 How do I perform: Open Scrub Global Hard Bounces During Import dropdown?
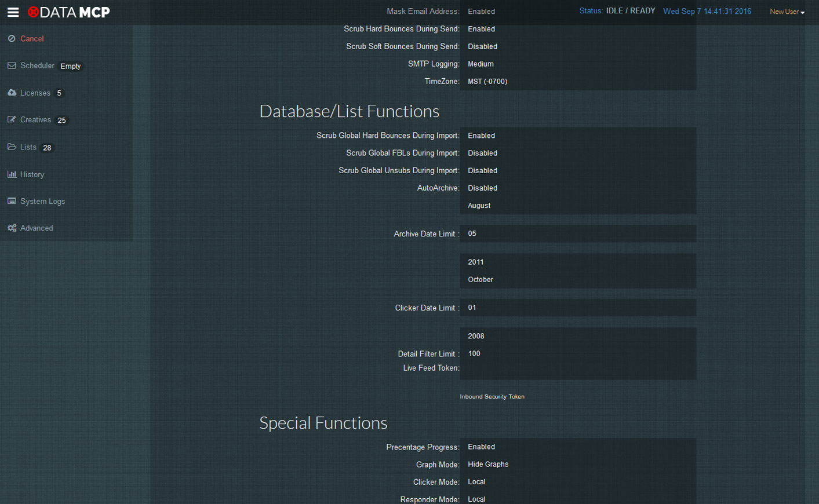pyautogui.click(x=578, y=136)
